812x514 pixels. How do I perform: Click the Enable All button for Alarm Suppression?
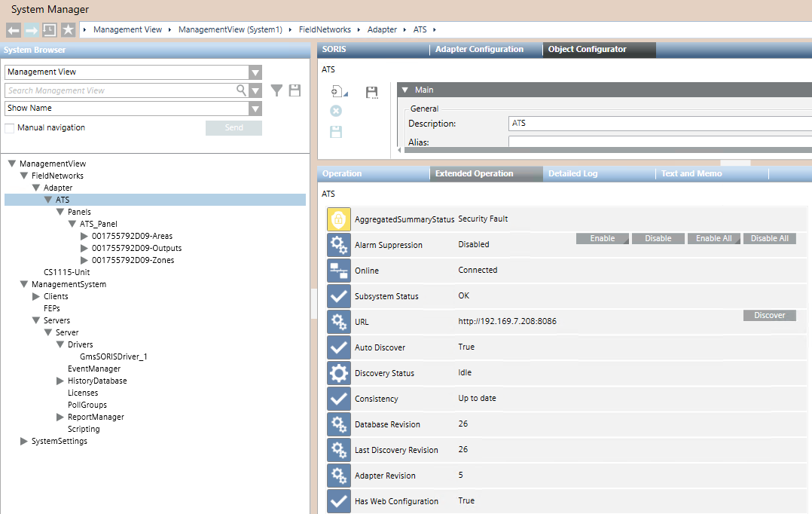point(713,237)
